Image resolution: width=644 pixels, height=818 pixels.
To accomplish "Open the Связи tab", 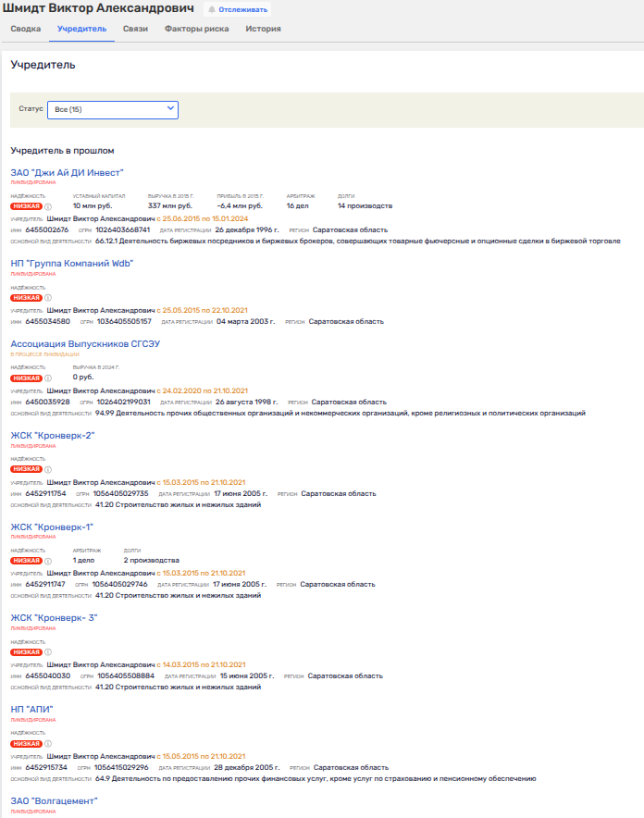I will [x=135, y=29].
